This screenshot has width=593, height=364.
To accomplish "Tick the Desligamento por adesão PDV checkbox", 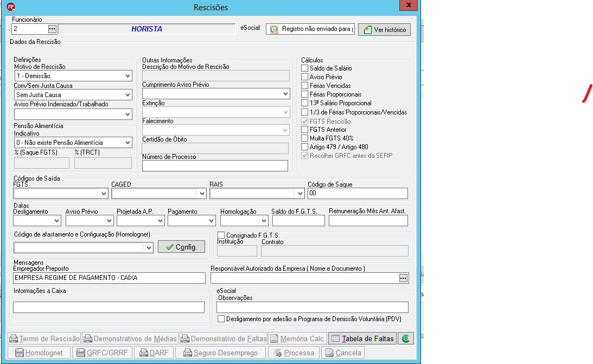I will [x=221, y=318].
